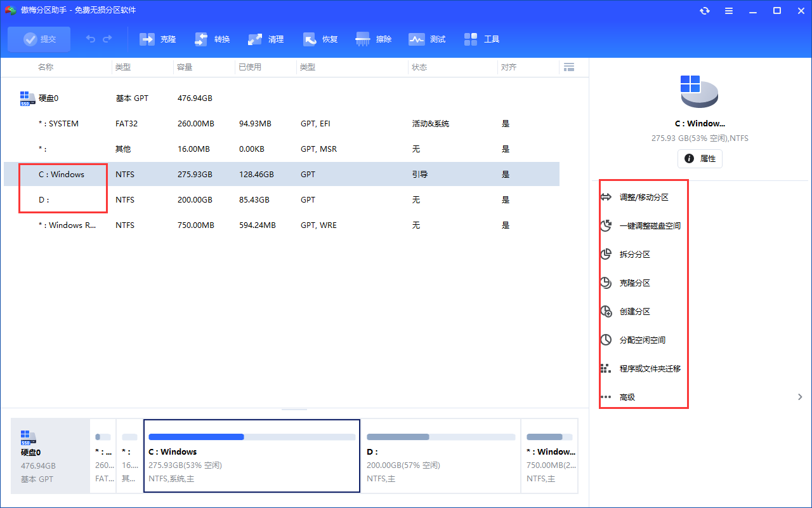Select the * : SYSTEM partition row

click(x=282, y=124)
